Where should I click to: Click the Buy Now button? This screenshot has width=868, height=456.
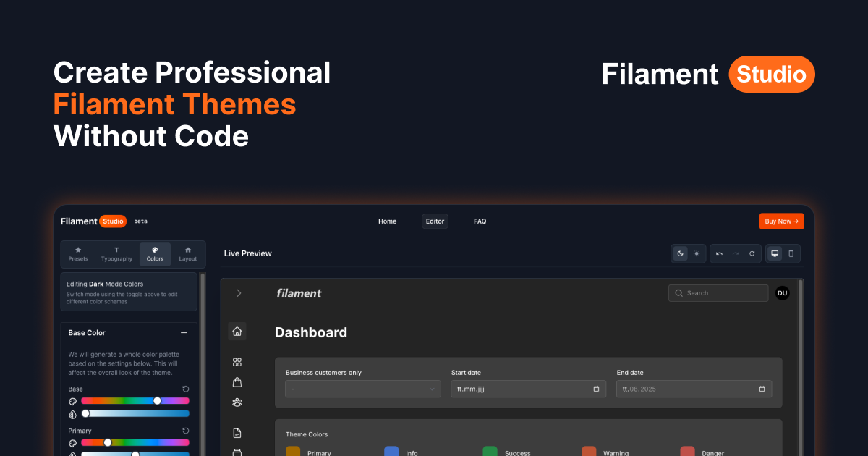click(x=781, y=221)
